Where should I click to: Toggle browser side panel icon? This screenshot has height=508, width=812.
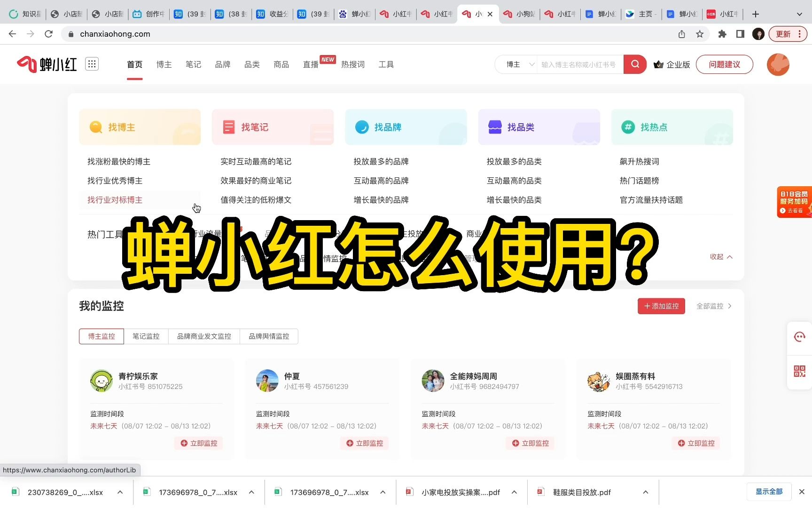(740, 34)
